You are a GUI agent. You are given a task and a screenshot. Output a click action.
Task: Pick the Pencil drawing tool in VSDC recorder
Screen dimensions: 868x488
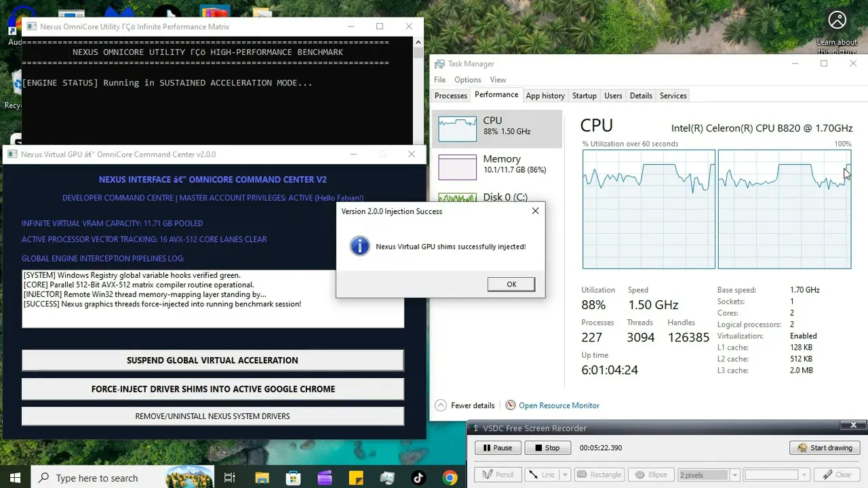[x=498, y=474]
